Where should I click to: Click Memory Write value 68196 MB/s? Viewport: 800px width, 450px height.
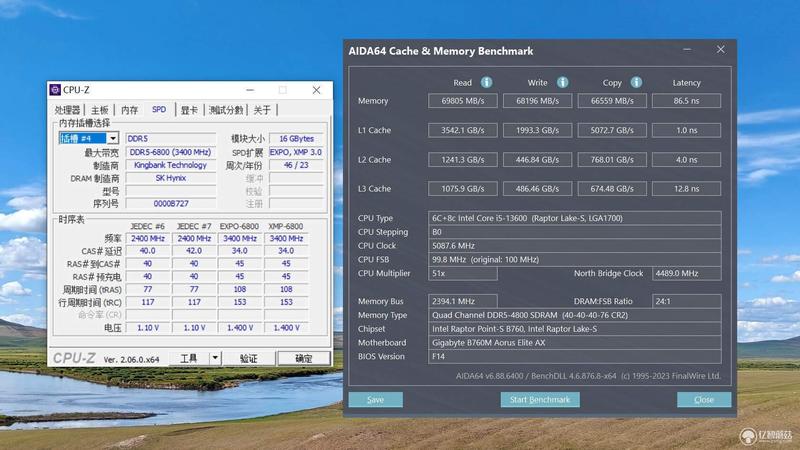pos(537,101)
